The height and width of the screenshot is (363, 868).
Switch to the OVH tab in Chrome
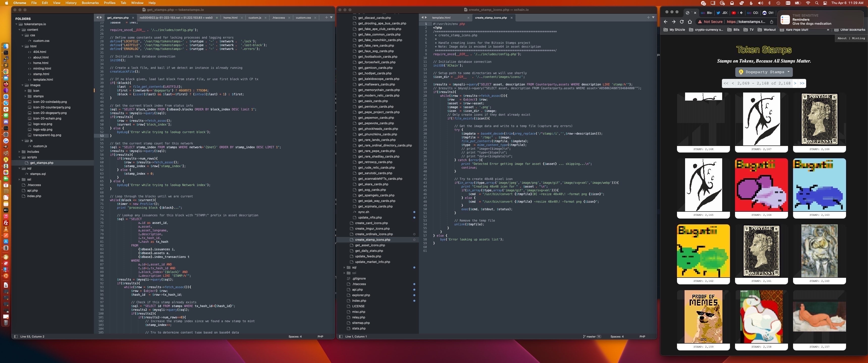coord(768,13)
